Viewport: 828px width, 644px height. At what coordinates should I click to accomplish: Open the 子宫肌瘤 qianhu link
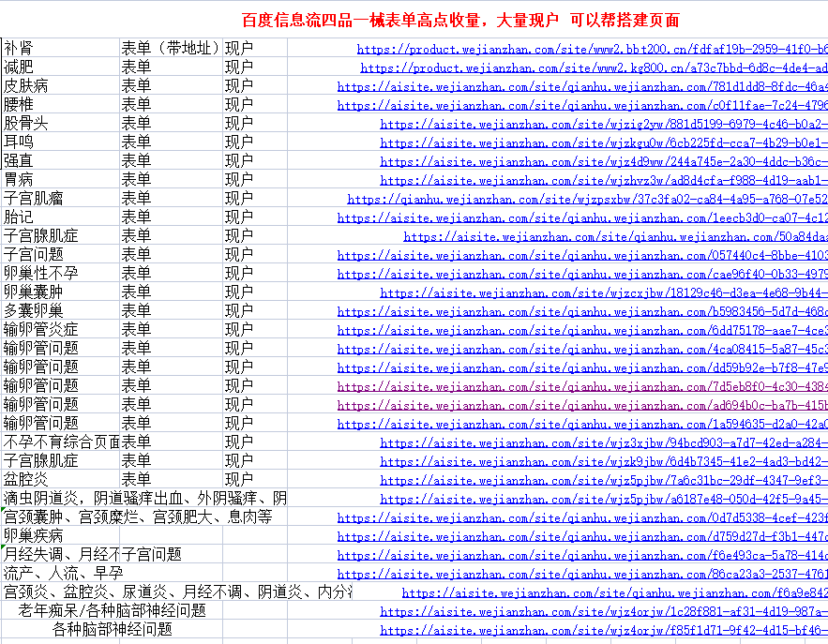(586, 199)
